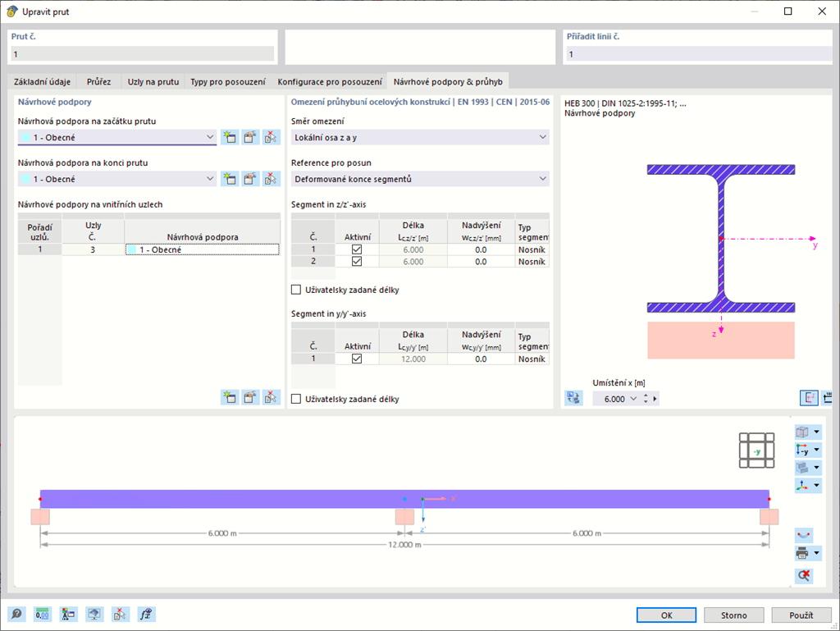Select Návrhová podpora cell 1 - Obecné in table
Image resolution: width=840 pixels, height=631 pixels.
(x=203, y=249)
